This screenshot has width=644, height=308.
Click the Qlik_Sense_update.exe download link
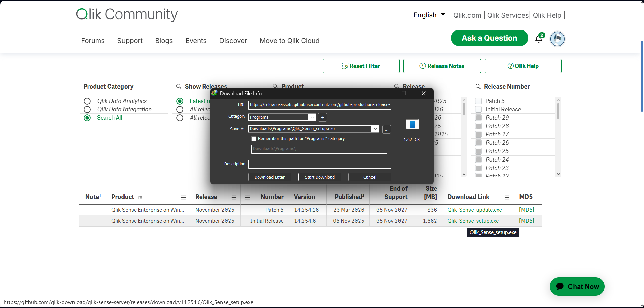click(x=475, y=210)
